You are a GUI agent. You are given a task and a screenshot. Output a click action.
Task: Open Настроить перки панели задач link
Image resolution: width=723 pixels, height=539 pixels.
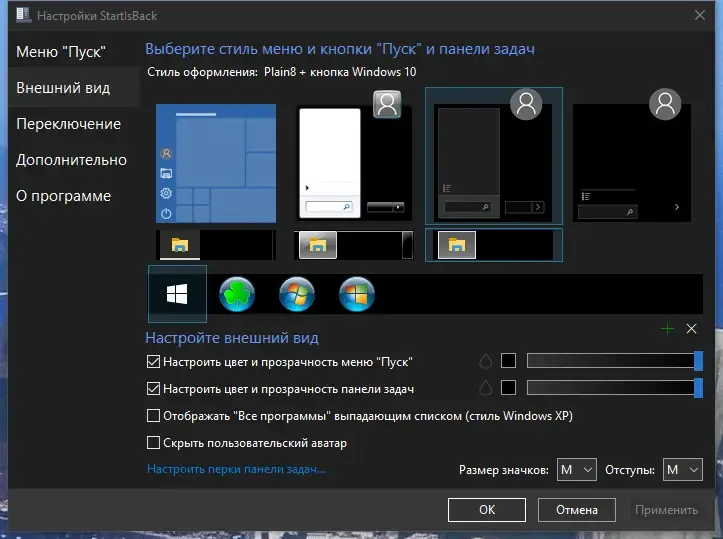click(x=237, y=469)
